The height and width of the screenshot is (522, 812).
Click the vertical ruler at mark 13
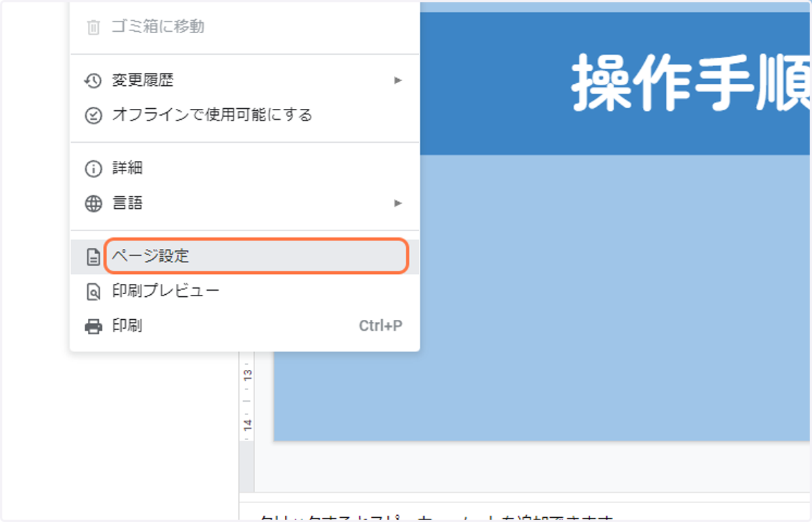point(248,375)
